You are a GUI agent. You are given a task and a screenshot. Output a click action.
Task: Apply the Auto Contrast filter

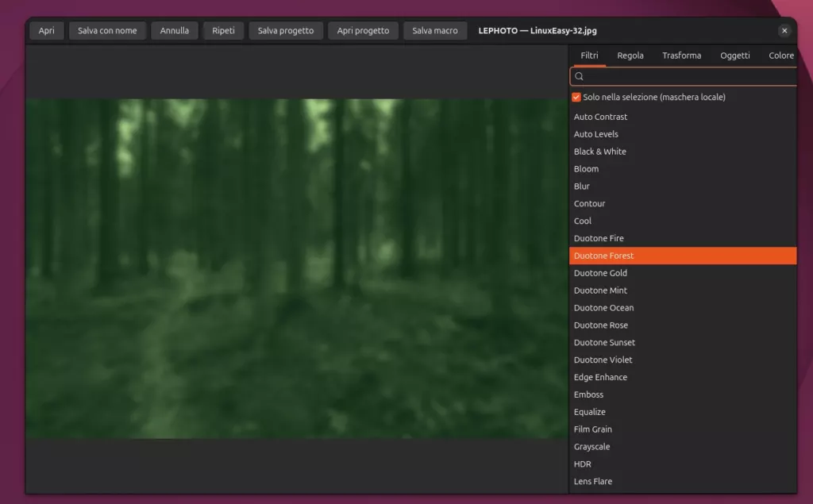(x=683, y=117)
